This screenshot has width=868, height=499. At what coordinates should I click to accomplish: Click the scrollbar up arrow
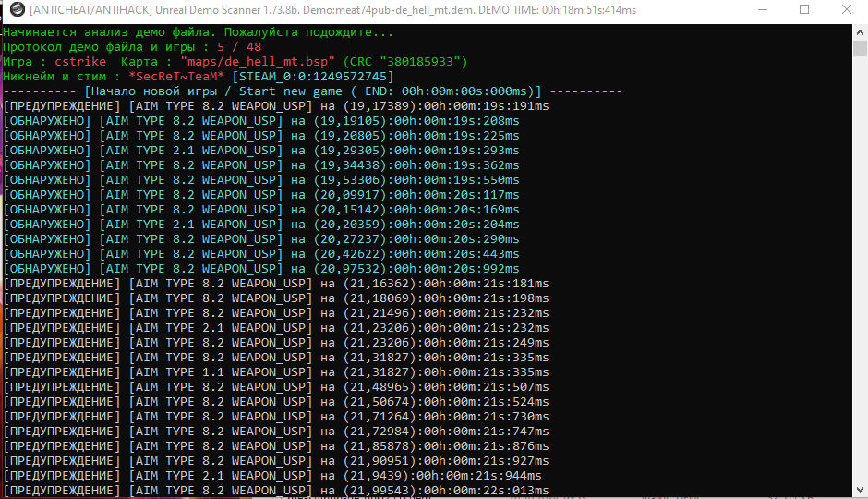(x=860, y=32)
